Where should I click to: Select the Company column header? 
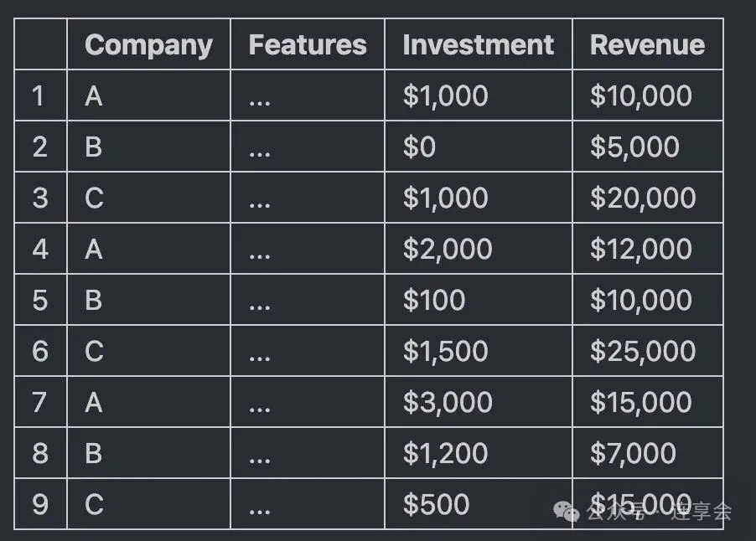click(x=148, y=44)
